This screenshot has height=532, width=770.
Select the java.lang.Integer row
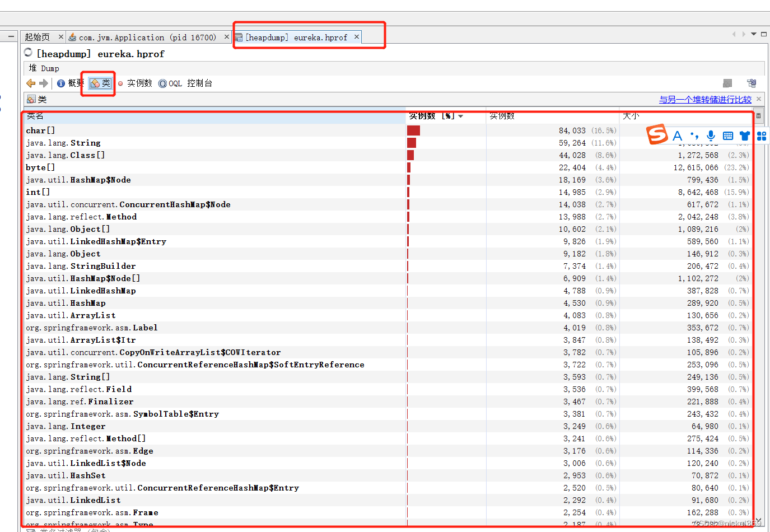click(389, 426)
